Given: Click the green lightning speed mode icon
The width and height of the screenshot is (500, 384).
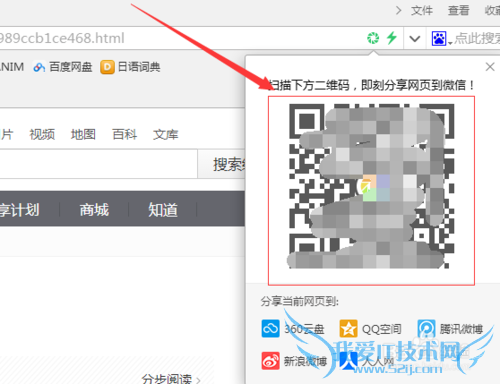Looking at the screenshot, I should [x=392, y=38].
